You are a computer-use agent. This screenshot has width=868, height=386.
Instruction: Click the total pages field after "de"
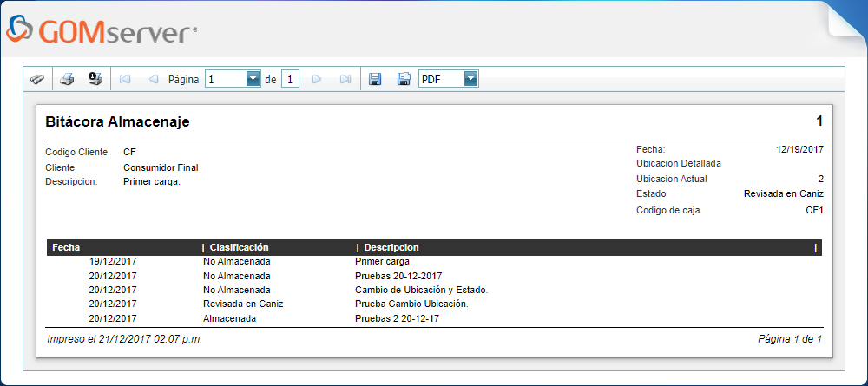[290, 79]
